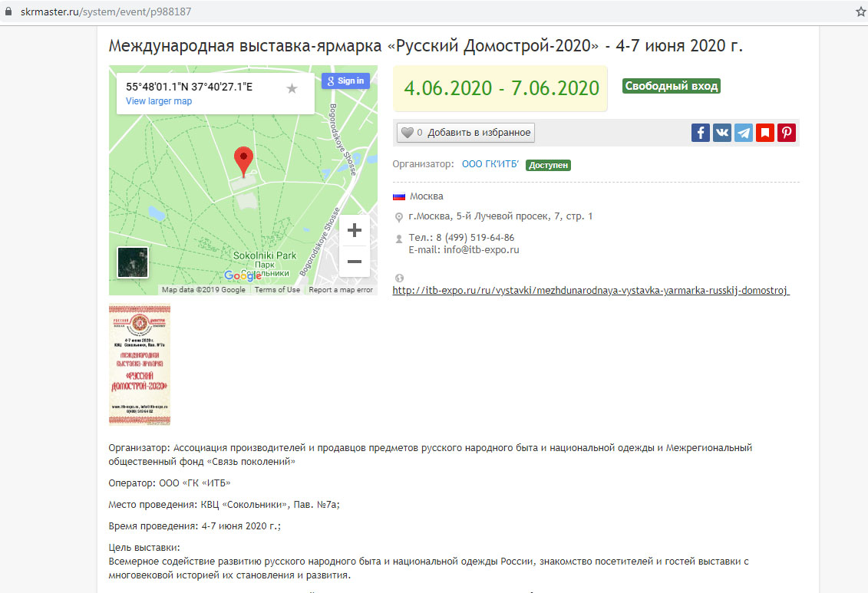Click the bookmark star in address bar
Viewport: 868px width, 593px height.
pos(861,12)
